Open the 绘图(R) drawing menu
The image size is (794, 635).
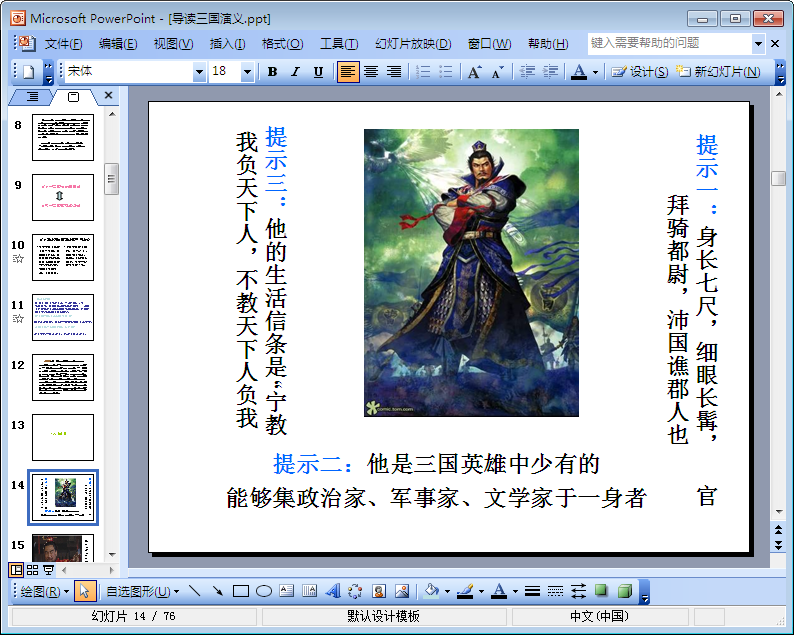point(44,591)
